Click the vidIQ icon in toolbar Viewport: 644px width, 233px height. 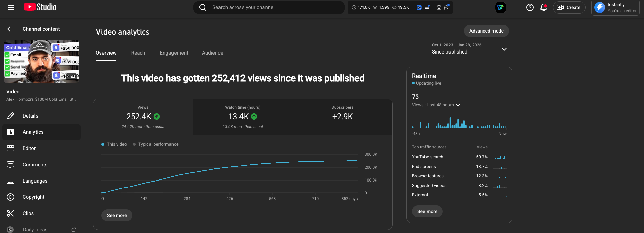pos(419,7)
